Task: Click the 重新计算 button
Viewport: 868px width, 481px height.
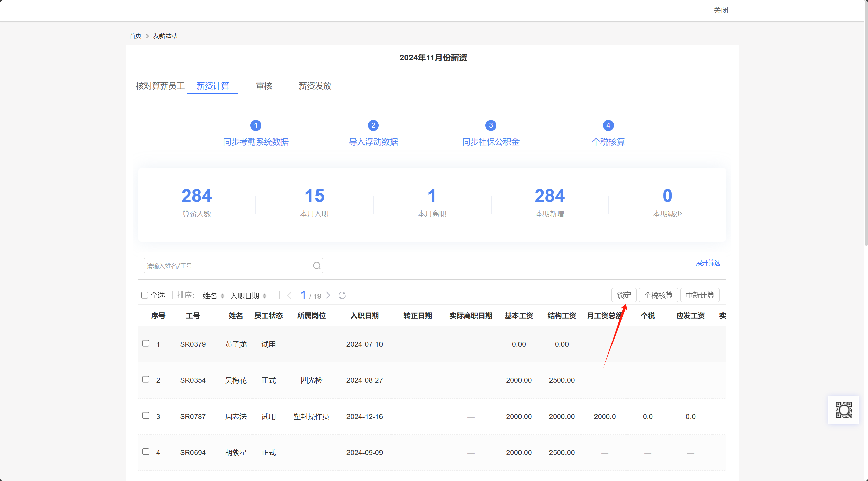Action: click(x=700, y=295)
